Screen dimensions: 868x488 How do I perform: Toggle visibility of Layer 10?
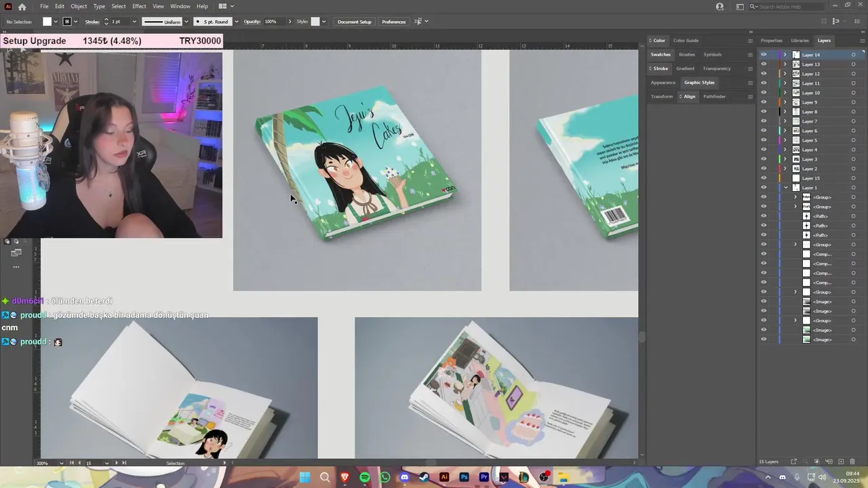764,93
